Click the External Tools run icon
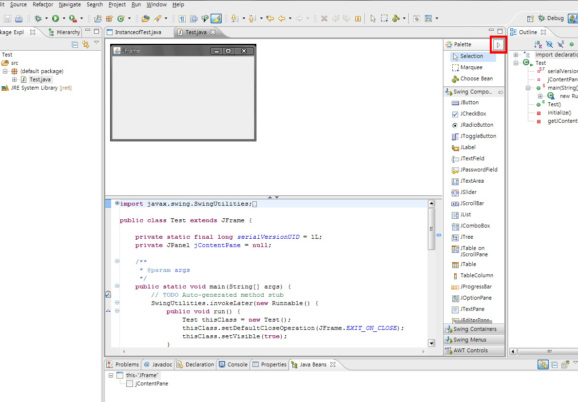Image resolution: width=578 pixels, height=402 pixels. click(73, 18)
